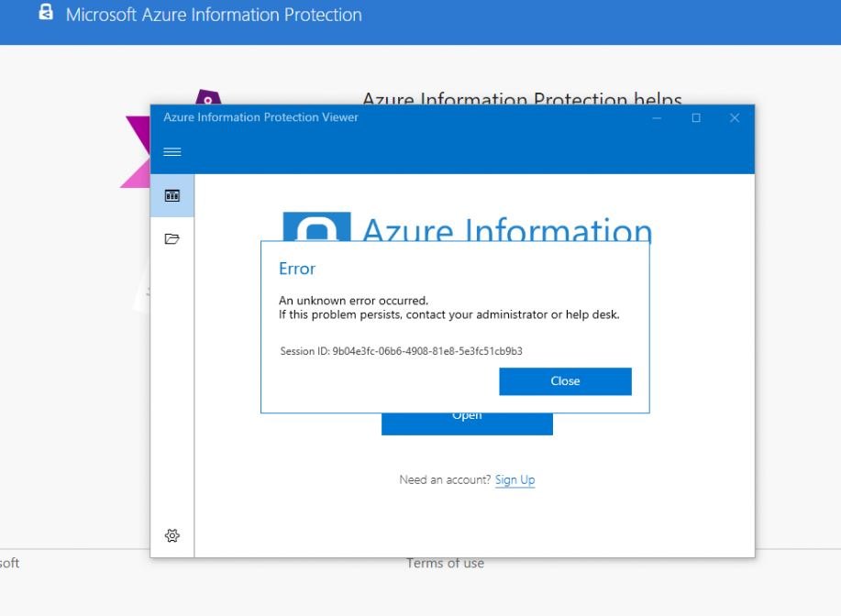Click the Error heading in dialog
841x616 pixels.
[296, 268]
